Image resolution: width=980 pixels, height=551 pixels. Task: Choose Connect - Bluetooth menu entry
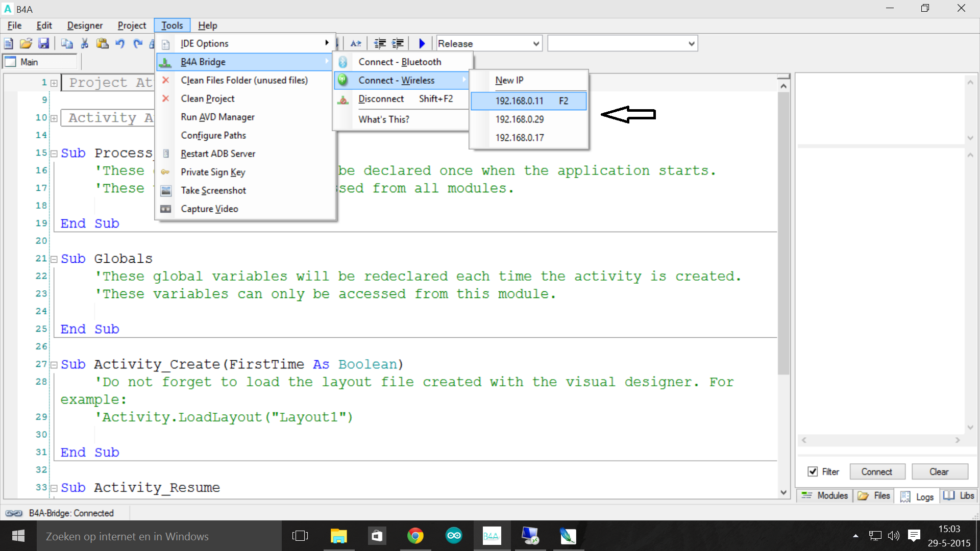(400, 62)
